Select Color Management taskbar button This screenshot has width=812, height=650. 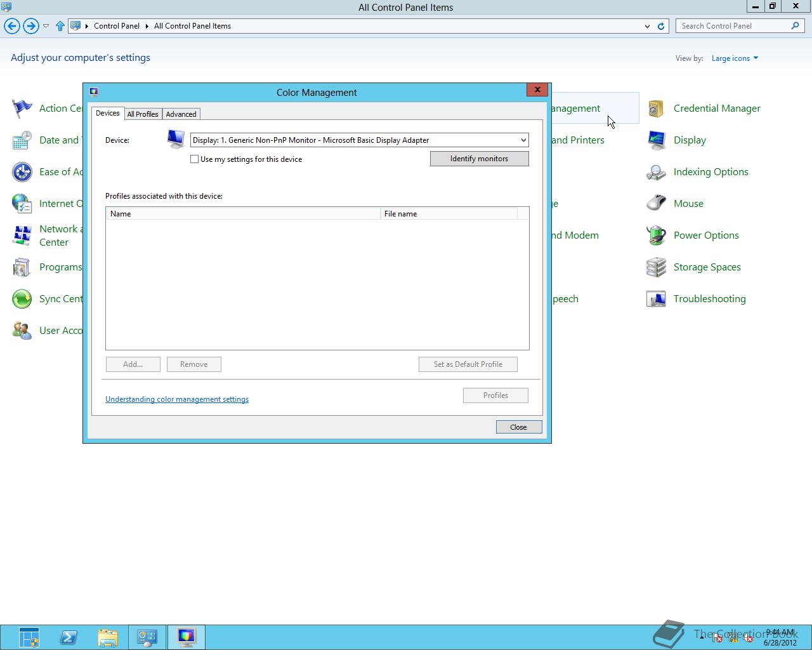(187, 637)
